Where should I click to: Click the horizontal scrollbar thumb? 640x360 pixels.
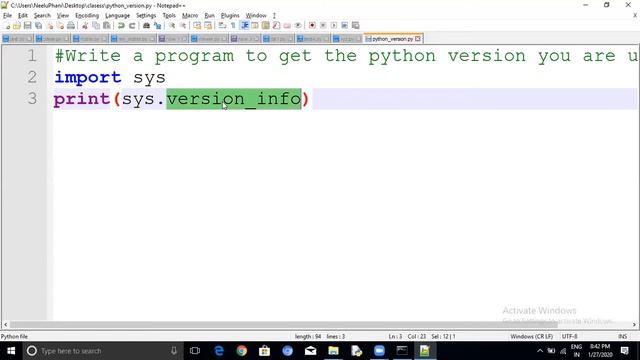click(284, 324)
